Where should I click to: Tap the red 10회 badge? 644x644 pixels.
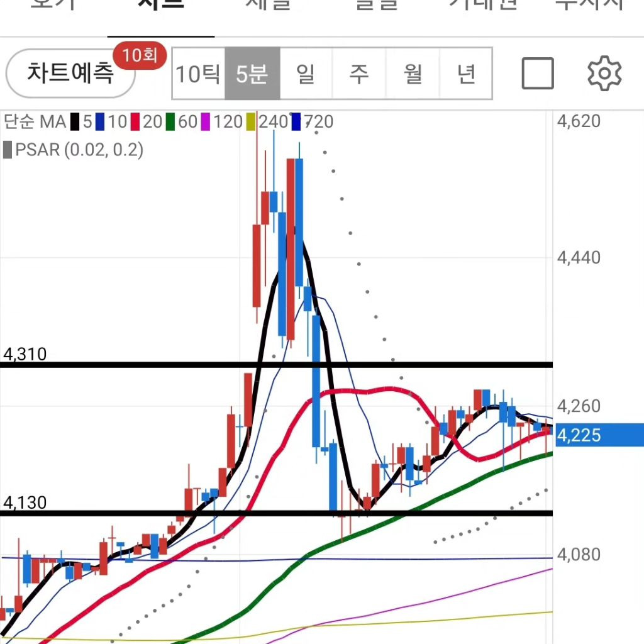(140, 55)
